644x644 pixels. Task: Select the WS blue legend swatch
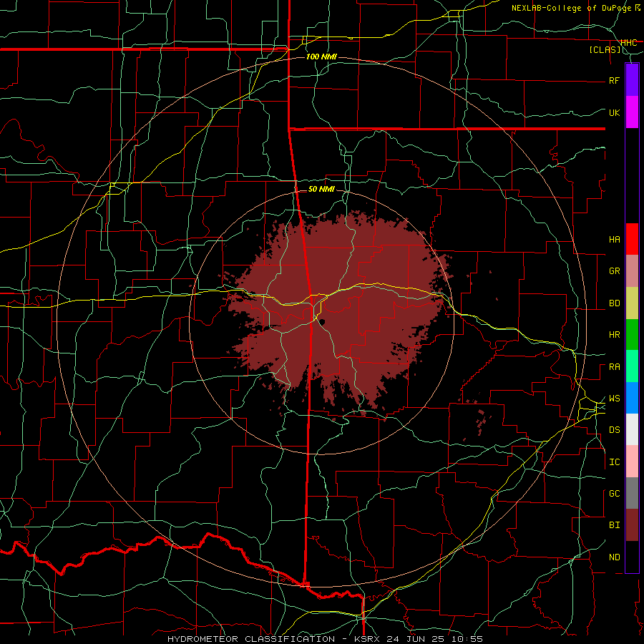click(632, 398)
